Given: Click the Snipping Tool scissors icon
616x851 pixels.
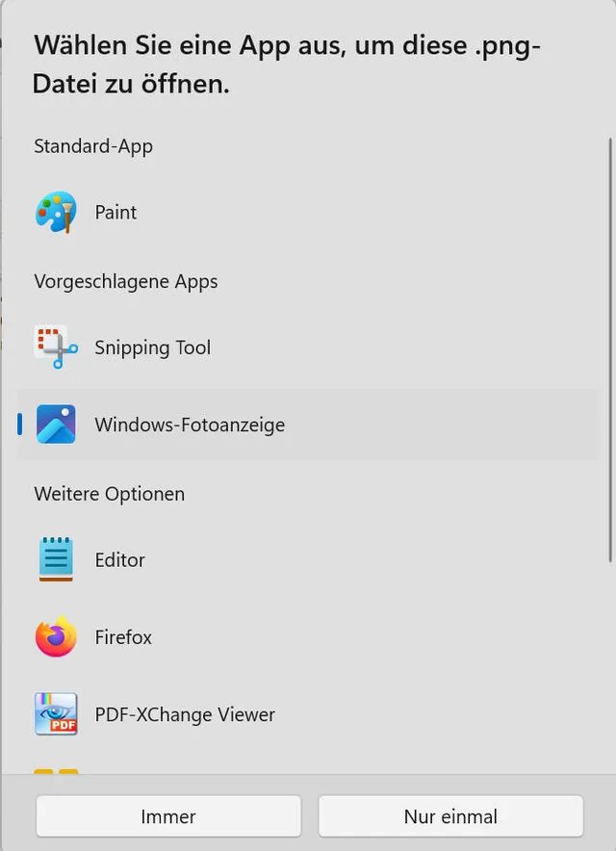Looking at the screenshot, I should tap(56, 348).
